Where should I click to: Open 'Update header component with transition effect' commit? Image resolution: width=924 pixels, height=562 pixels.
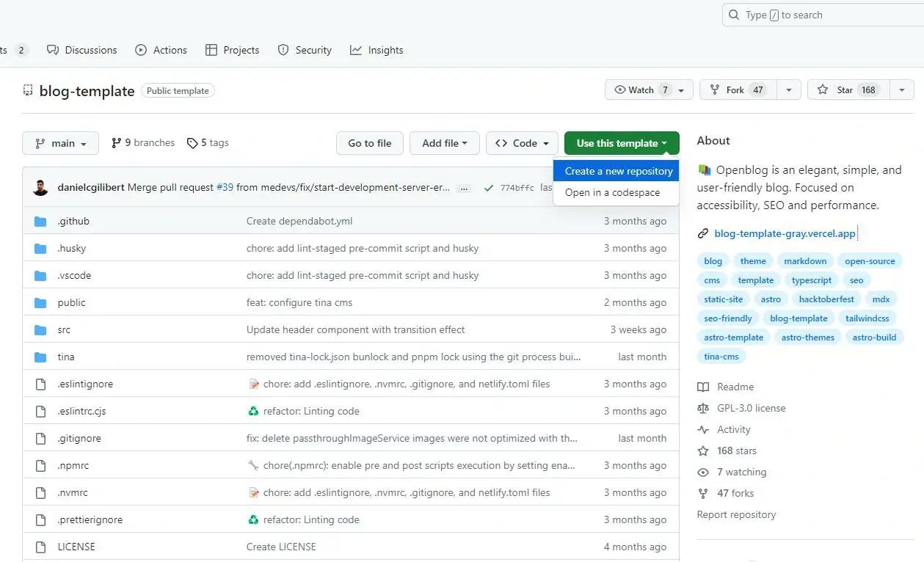click(356, 329)
